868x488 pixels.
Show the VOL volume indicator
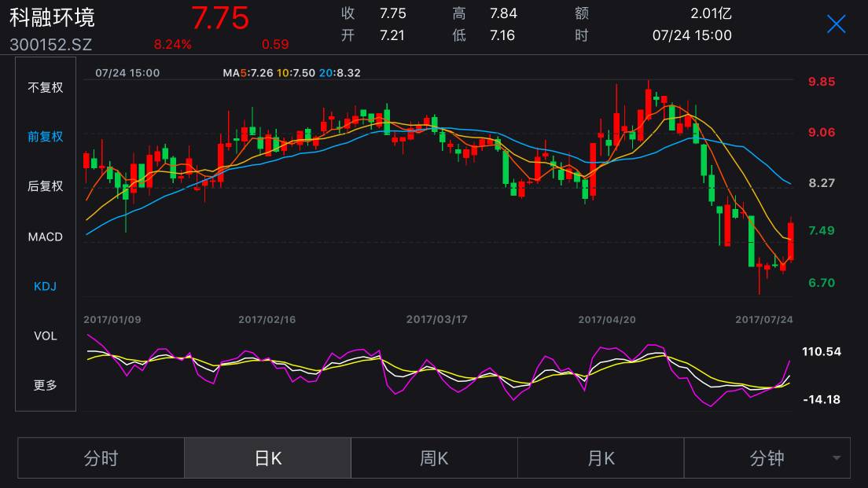(x=46, y=336)
